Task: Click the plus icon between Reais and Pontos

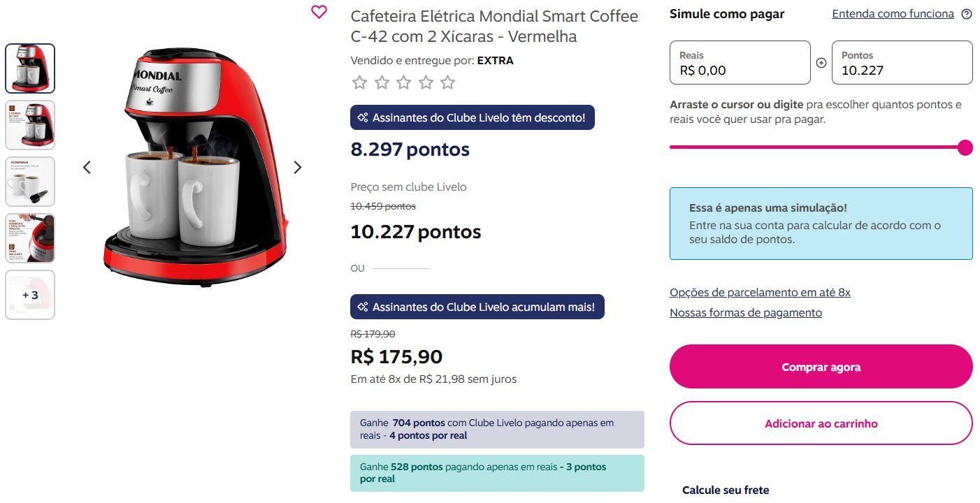Action: pos(821,63)
